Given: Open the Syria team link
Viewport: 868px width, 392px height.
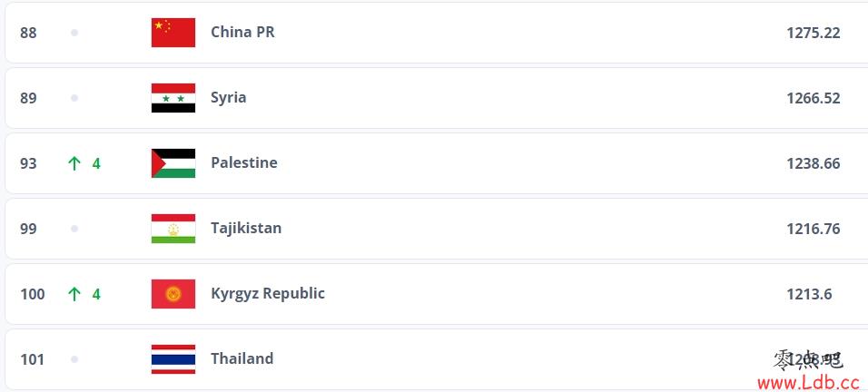Looking at the screenshot, I should pos(229,98).
